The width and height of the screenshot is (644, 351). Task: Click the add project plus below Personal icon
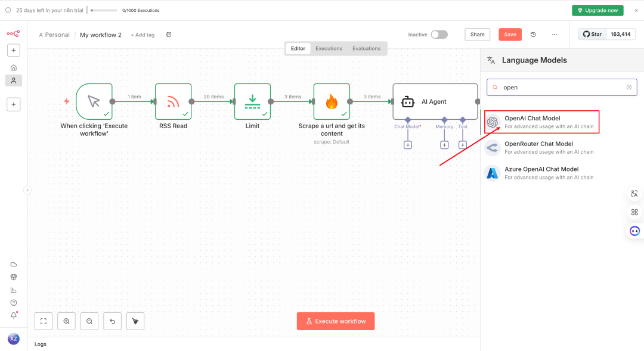coord(14,104)
